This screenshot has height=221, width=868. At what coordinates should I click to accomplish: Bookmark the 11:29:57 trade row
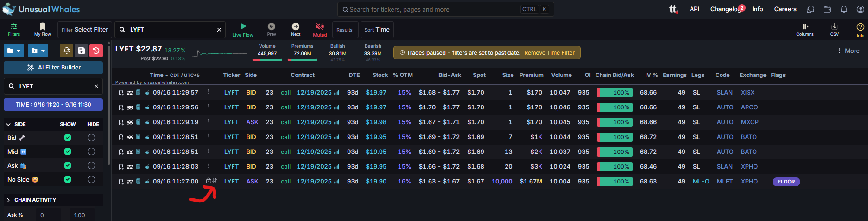(121, 93)
